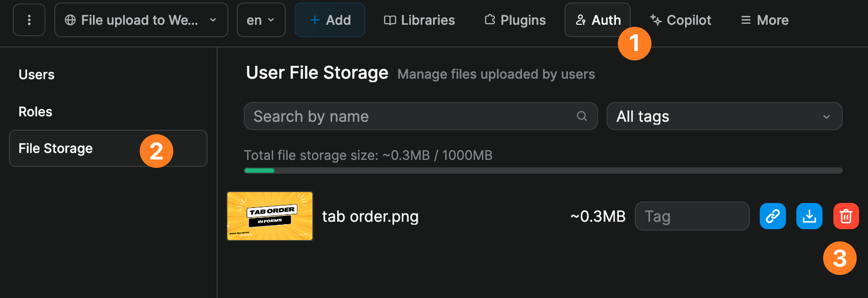Click the Tag input field for the file
Screen dimensions: 868x298
coord(692,216)
